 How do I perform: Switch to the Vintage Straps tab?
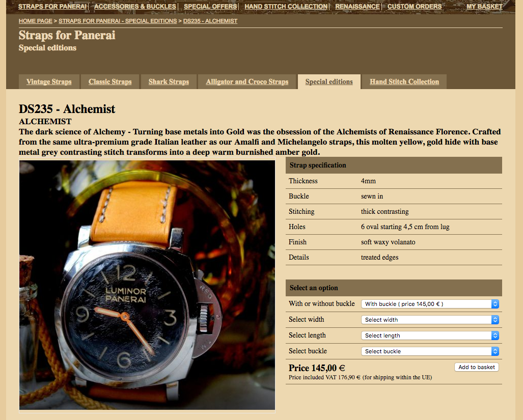(49, 81)
